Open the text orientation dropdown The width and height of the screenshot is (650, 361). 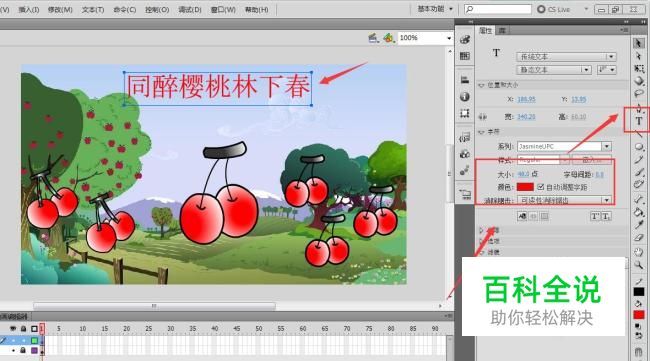(606, 70)
